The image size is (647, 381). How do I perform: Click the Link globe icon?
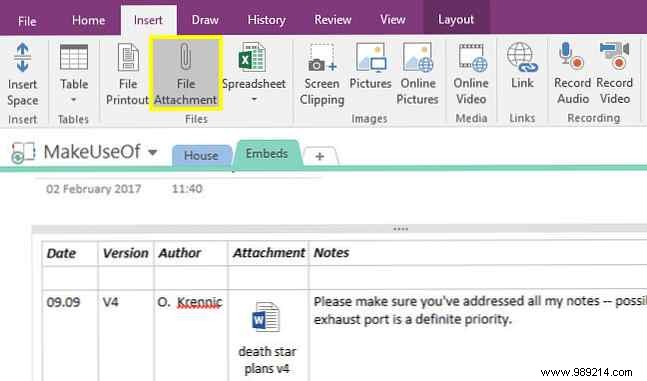(522, 57)
